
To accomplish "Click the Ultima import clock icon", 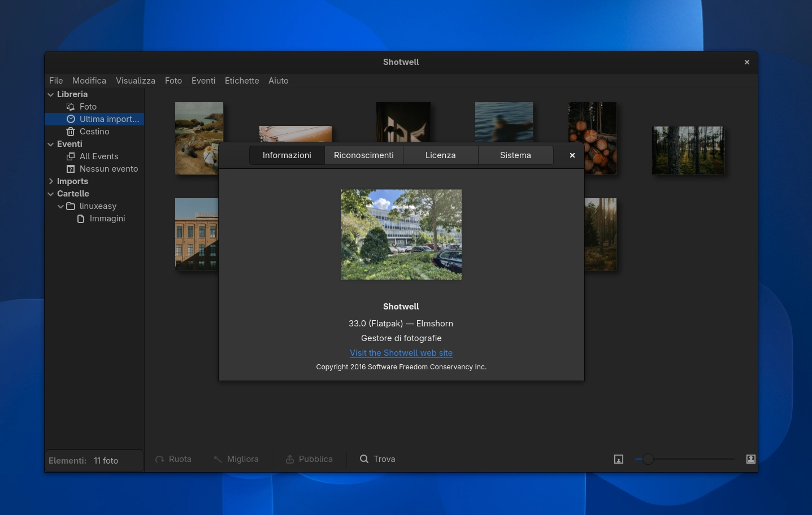I will click(71, 119).
